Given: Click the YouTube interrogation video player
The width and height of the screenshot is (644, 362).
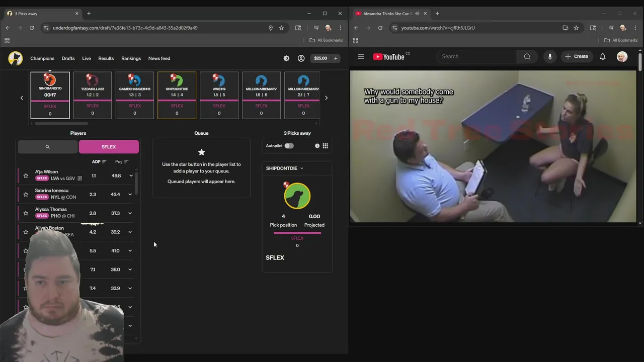Looking at the screenshot, I should click(x=493, y=146).
